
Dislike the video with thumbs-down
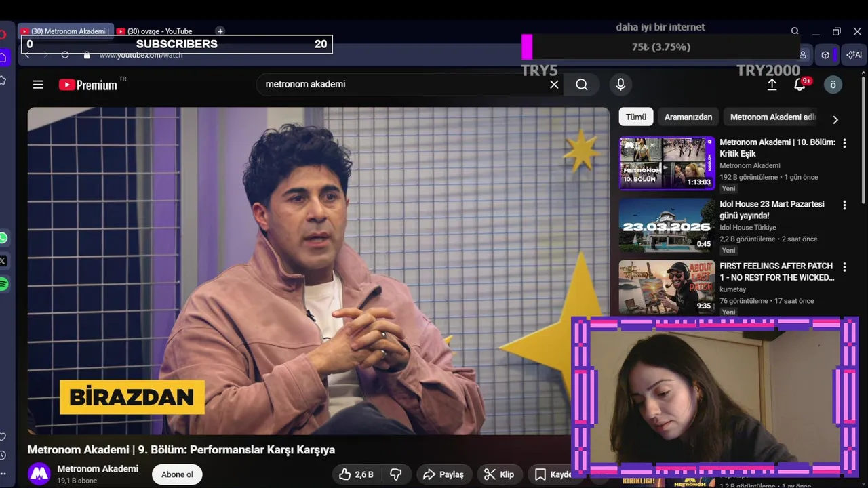pyautogui.click(x=395, y=474)
